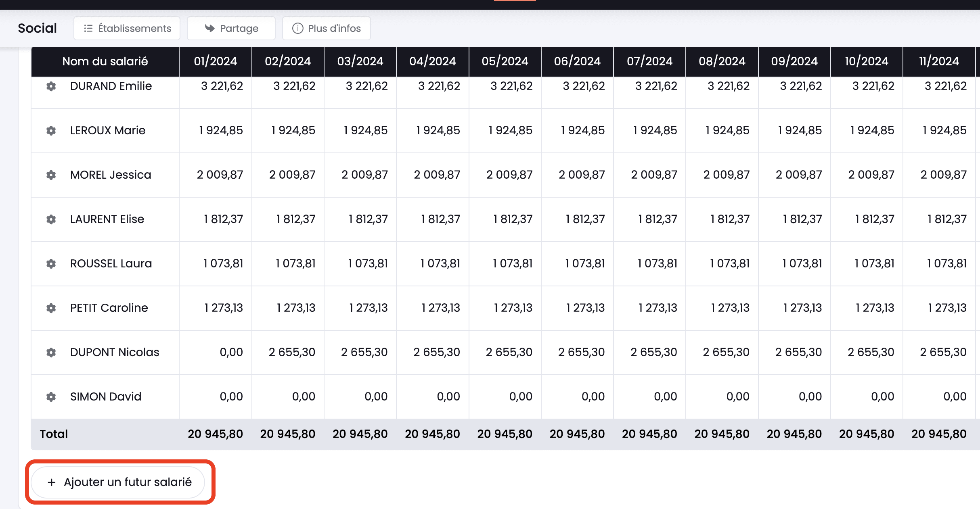Screen dimensions: 980x509
Task: Click DUPONT Nicolas's 0,00 January cell
Action: pos(231,353)
